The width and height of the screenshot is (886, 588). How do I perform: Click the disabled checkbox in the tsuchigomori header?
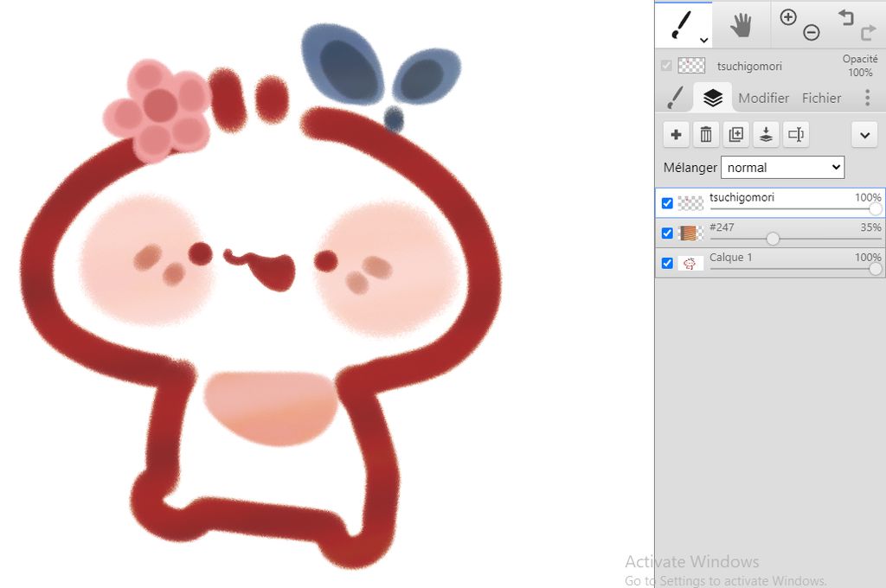coord(666,66)
